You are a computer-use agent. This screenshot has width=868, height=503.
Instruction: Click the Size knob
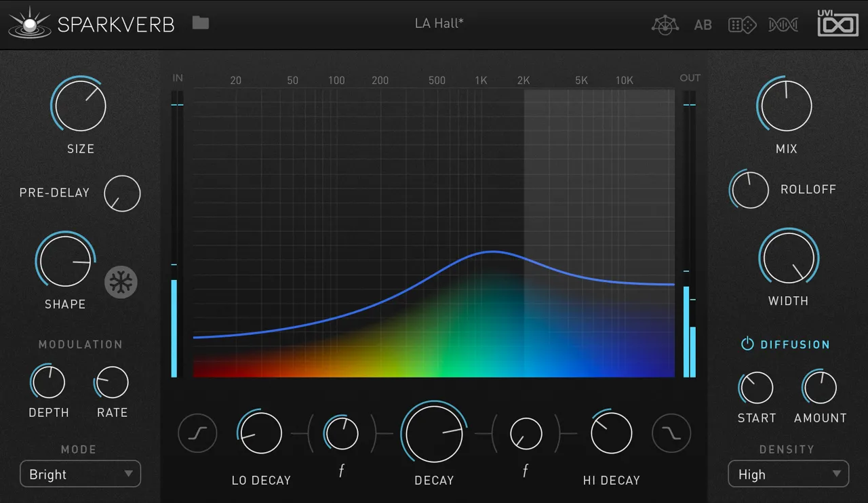[x=80, y=105]
